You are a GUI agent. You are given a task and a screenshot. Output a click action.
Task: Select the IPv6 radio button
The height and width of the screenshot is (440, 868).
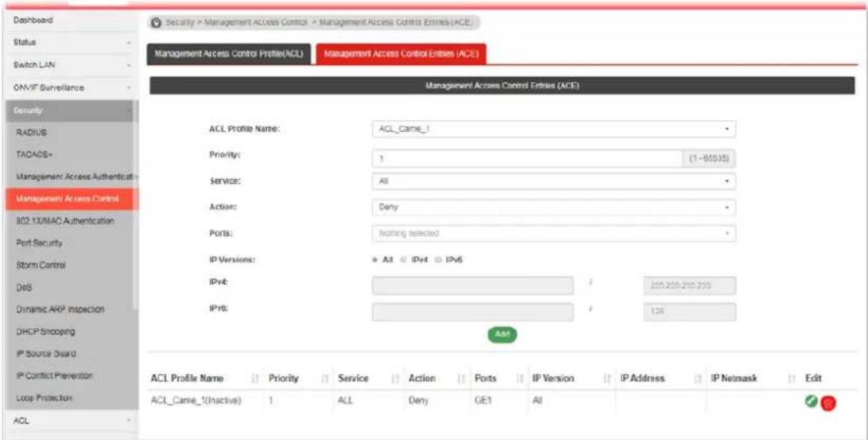(438, 260)
